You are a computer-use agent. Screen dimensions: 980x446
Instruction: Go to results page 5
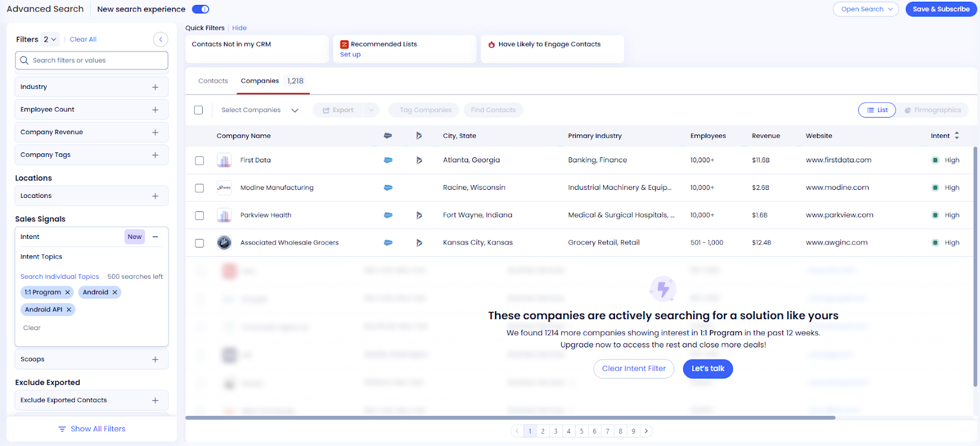click(582, 431)
